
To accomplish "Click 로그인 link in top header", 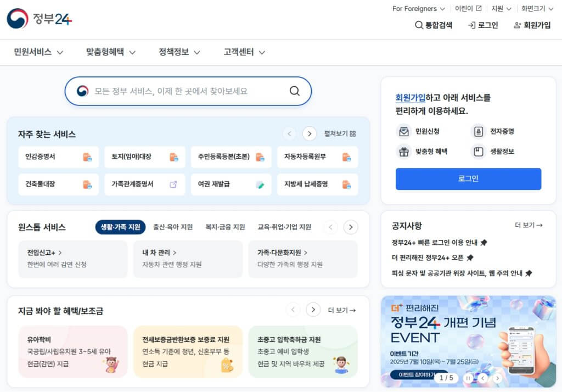I will [x=483, y=25].
